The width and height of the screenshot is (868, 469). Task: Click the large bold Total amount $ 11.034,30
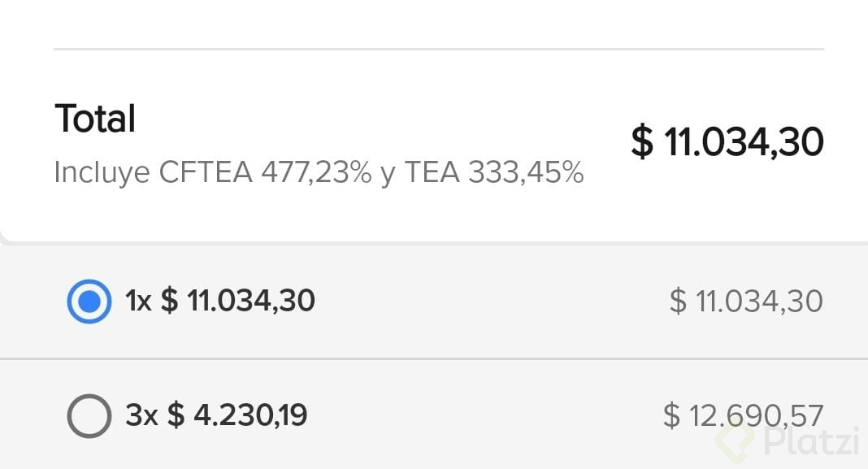pyautogui.click(x=727, y=141)
